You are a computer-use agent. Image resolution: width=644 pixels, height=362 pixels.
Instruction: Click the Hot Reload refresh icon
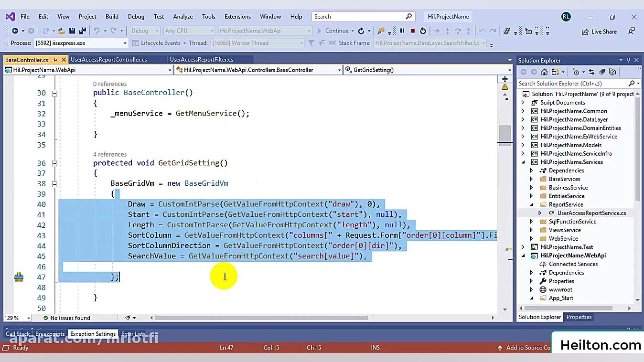tap(361, 31)
